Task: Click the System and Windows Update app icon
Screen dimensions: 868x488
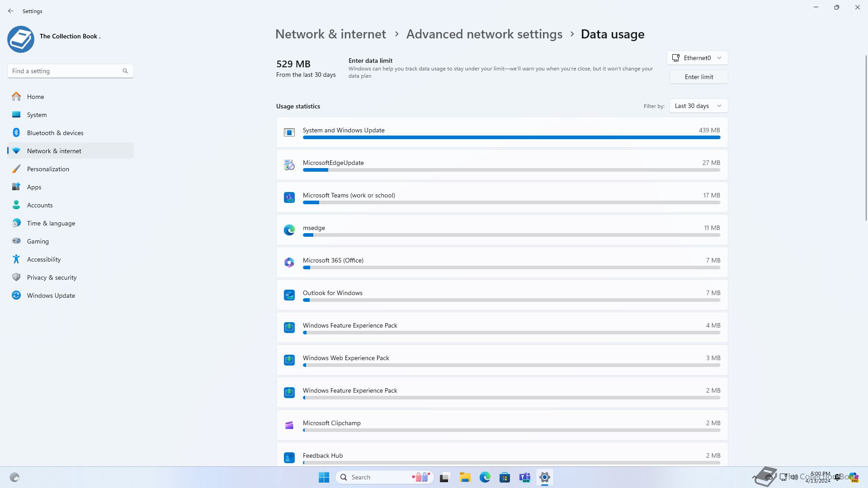Action: click(x=289, y=132)
